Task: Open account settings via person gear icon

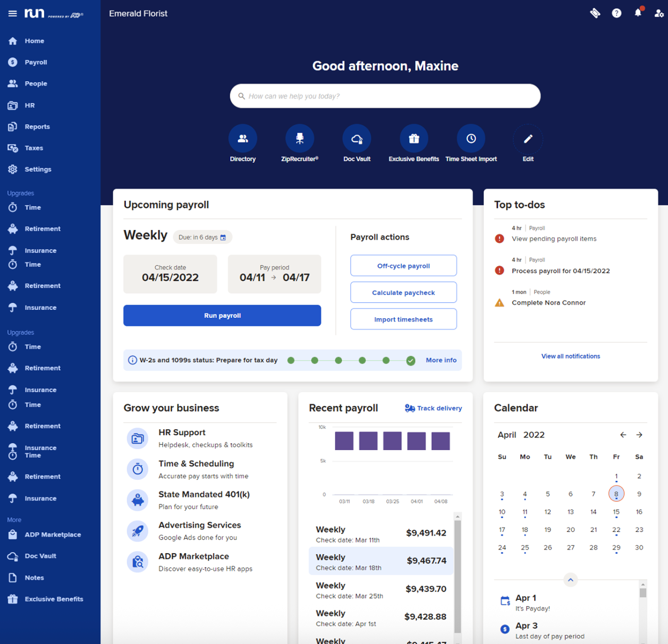Action: pos(659,13)
